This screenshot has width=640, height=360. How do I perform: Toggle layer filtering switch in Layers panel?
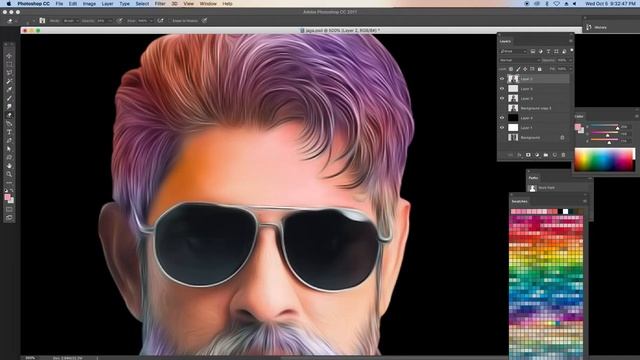click(x=571, y=51)
